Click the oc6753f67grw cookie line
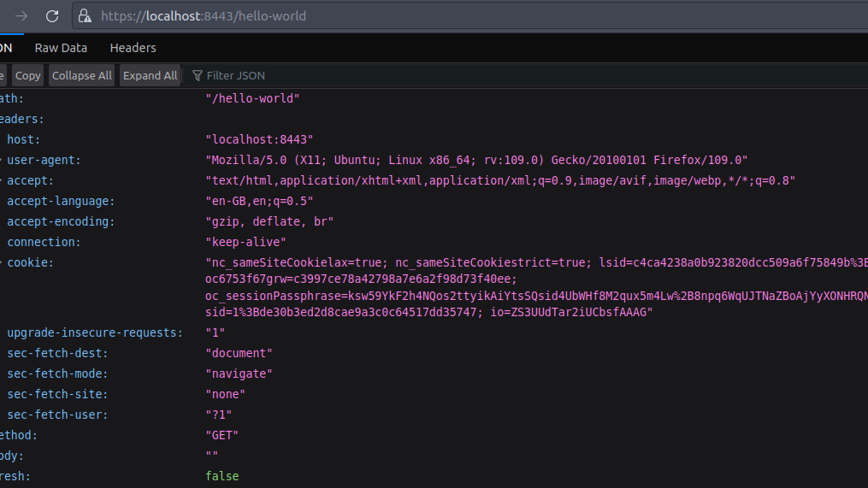Screen dimensions: 868x488 tap(361, 279)
